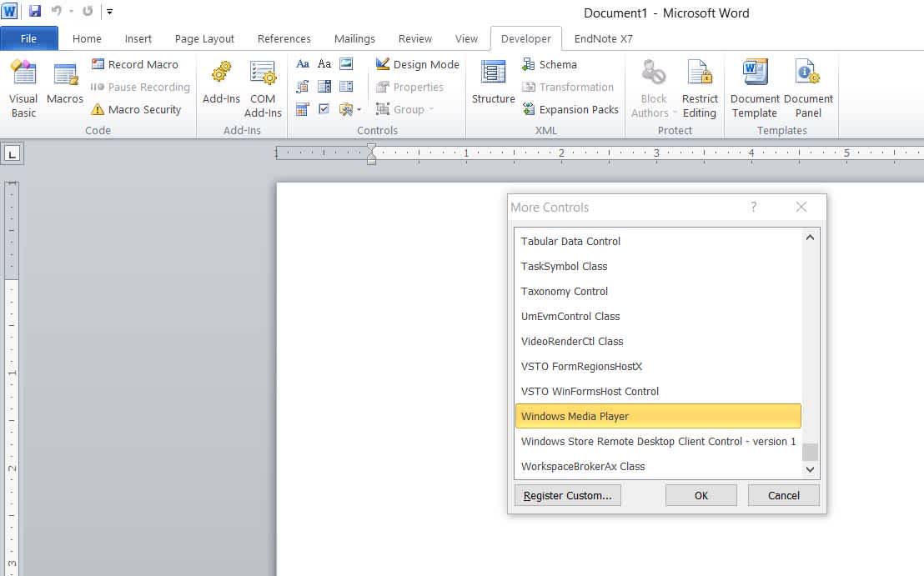Click the tab stop selector button
The height and width of the screenshot is (576, 924).
tap(12, 154)
